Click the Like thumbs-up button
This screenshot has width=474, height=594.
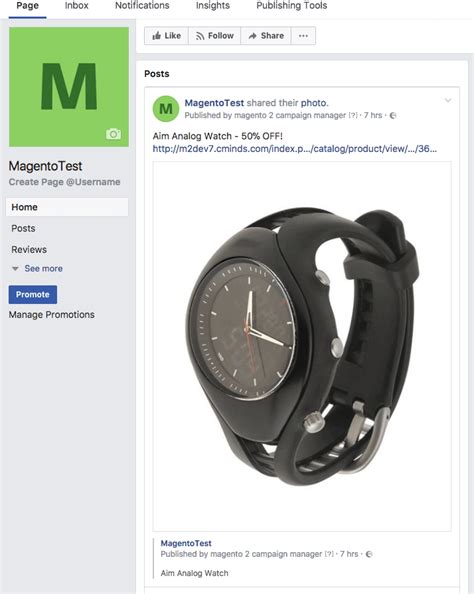[x=166, y=36]
